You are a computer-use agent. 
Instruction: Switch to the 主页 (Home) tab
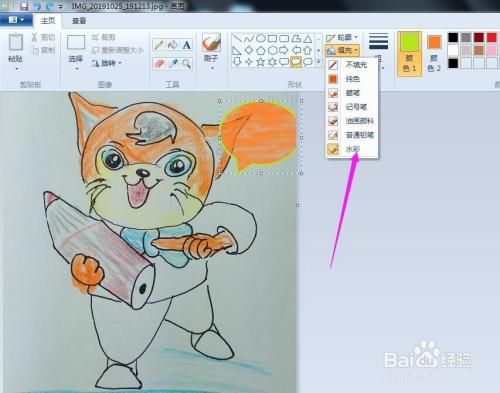click(x=48, y=21)
